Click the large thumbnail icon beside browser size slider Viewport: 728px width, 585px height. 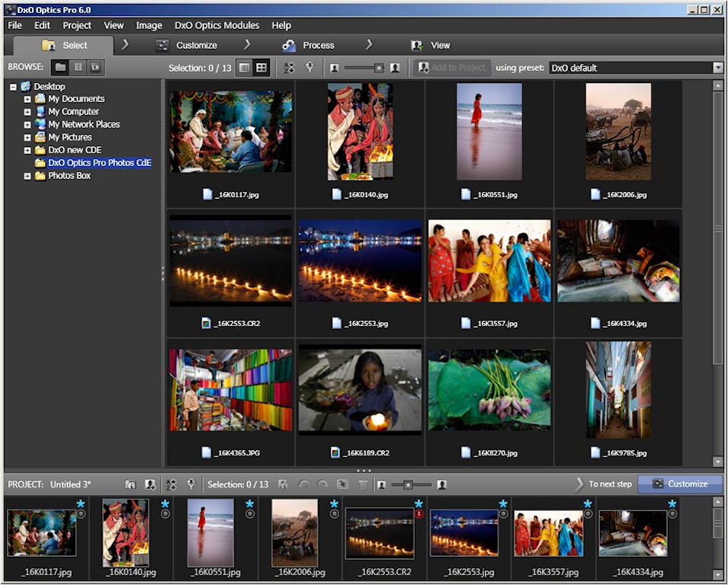[395, 68]
